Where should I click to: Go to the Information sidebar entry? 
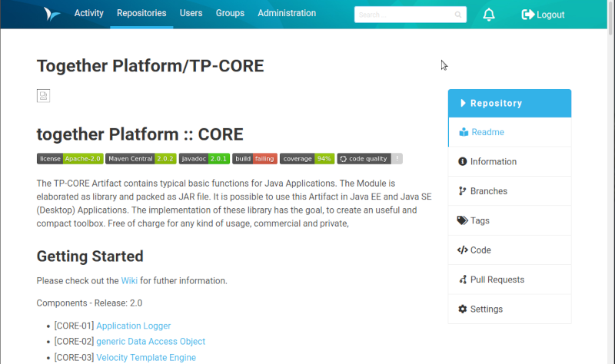[510, 161]
